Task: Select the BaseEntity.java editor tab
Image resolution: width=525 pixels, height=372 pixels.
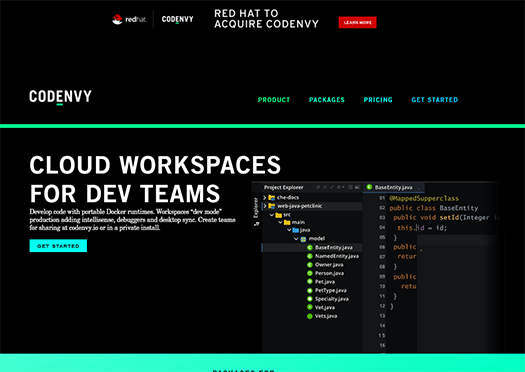Action: pyautogui.click(x=394, y=187)
